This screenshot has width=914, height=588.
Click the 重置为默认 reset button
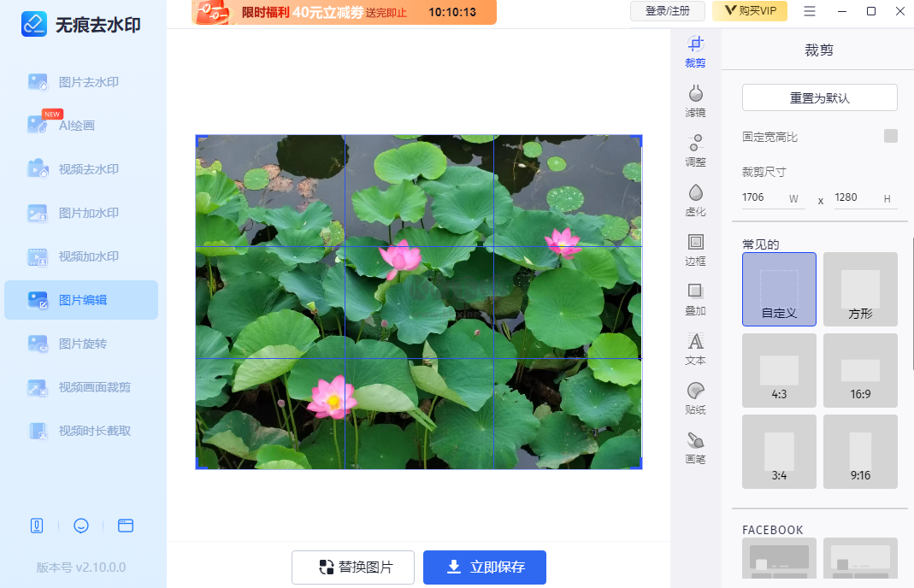818,97
